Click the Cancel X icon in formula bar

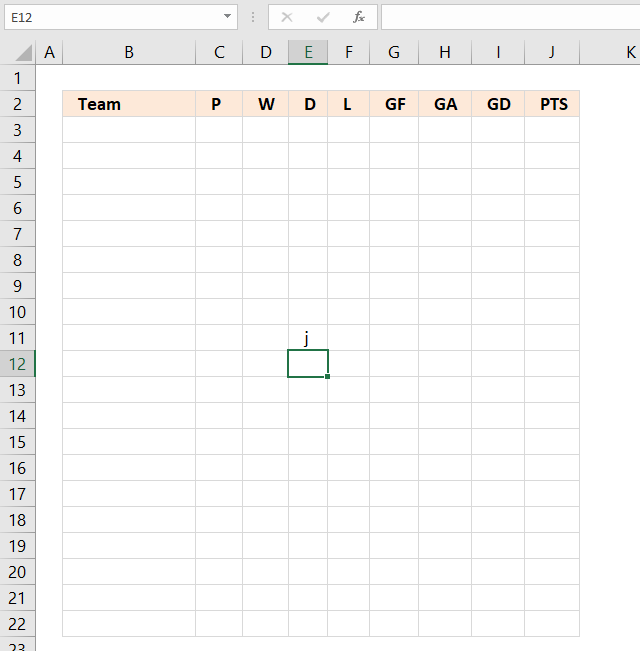(x=287, y=17)
